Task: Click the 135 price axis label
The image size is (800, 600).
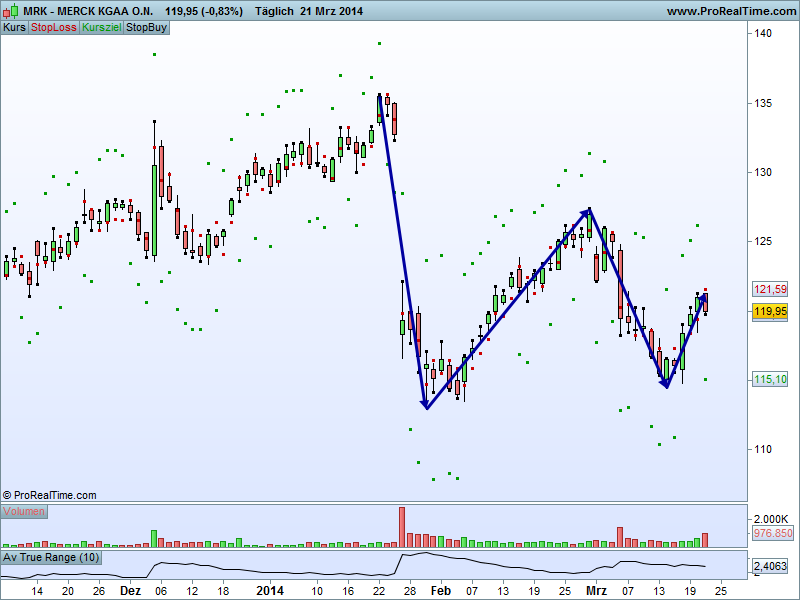Action: [763, 103]
